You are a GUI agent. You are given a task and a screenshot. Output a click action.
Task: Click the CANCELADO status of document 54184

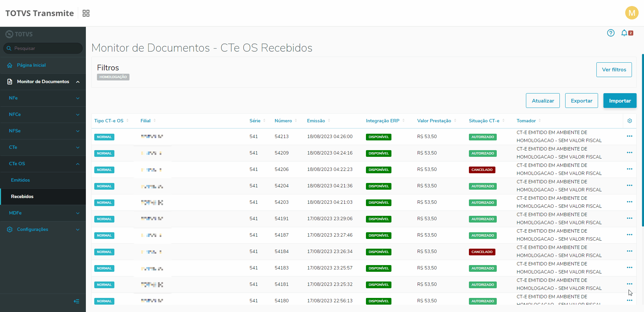coord(482,252)
